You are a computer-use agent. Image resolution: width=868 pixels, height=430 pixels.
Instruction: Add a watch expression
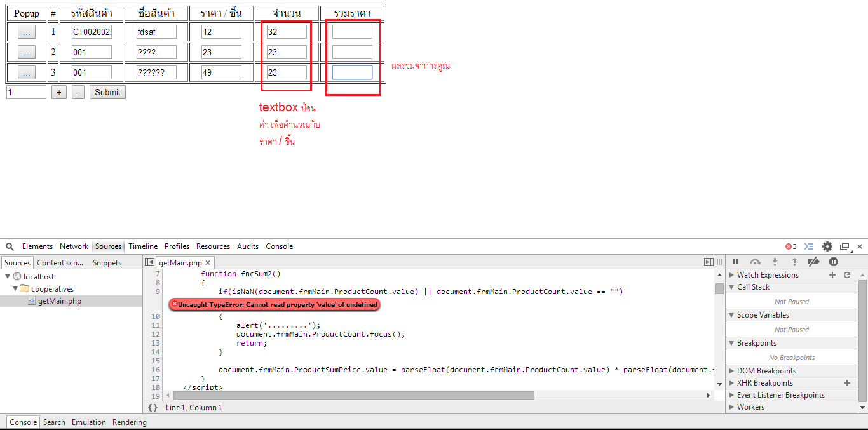pyautogui.click(x=832, y=275)
